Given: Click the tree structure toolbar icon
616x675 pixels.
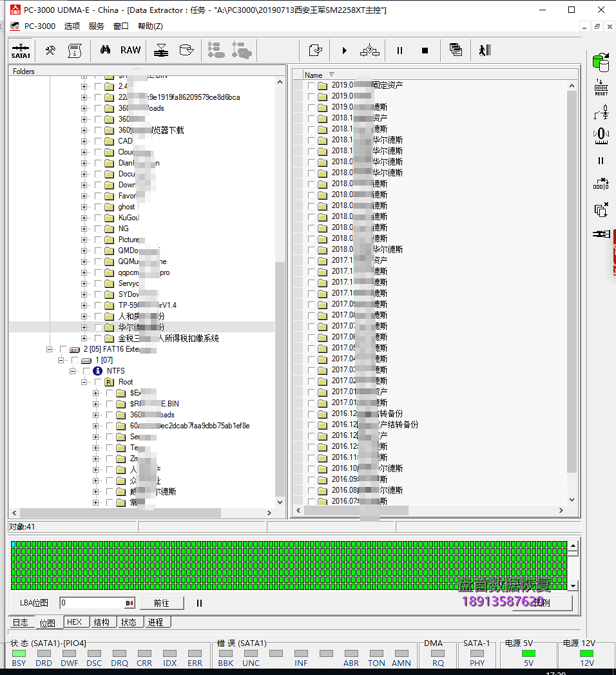Looking at the screenshot, I should tap(216, 50).
